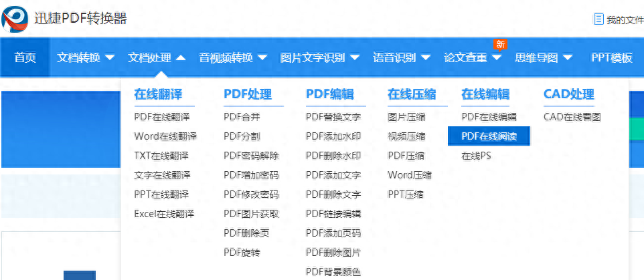644x280 pixels.
Task: Open PDF链接编辑
Action: (333, 214)
